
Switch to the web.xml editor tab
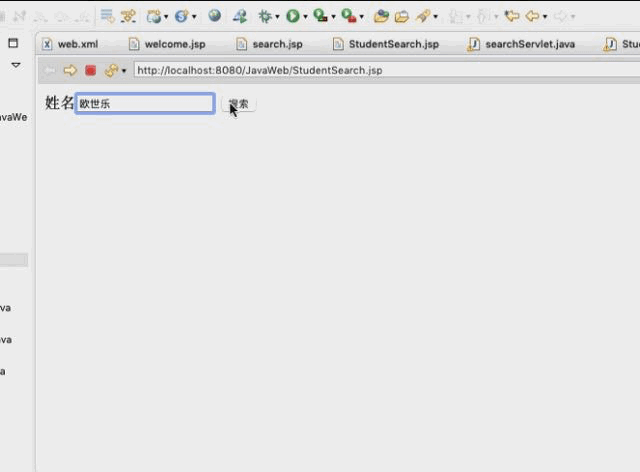71,44
